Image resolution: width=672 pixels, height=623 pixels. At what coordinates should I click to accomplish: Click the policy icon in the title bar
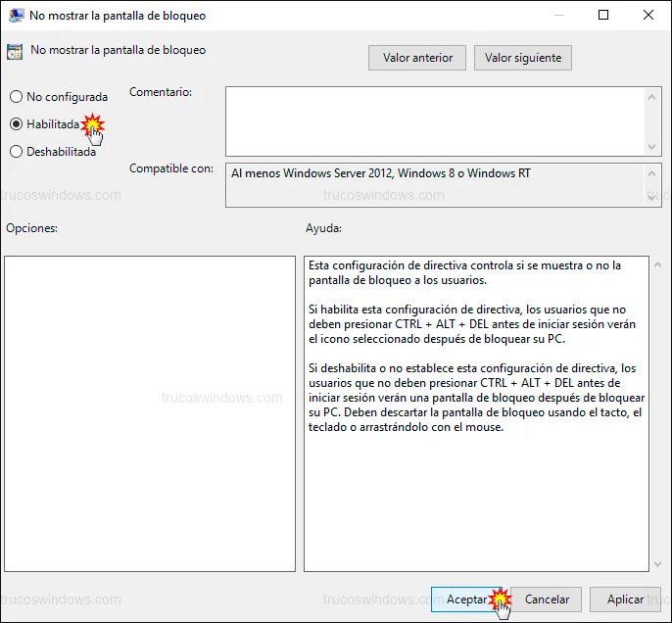point(17,16)
